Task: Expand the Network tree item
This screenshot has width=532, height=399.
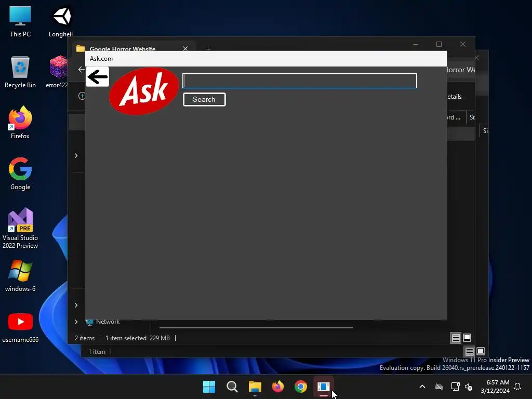Action: coord(76,322)
